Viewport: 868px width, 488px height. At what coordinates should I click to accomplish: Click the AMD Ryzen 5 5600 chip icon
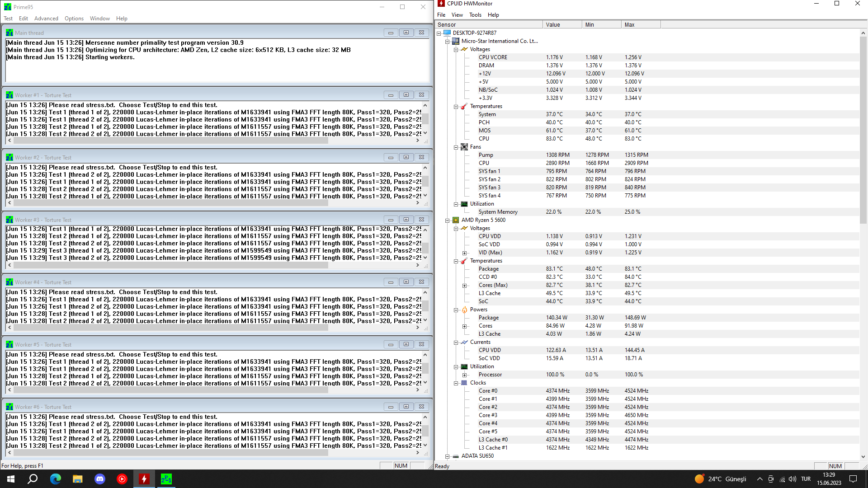[456, 220]
